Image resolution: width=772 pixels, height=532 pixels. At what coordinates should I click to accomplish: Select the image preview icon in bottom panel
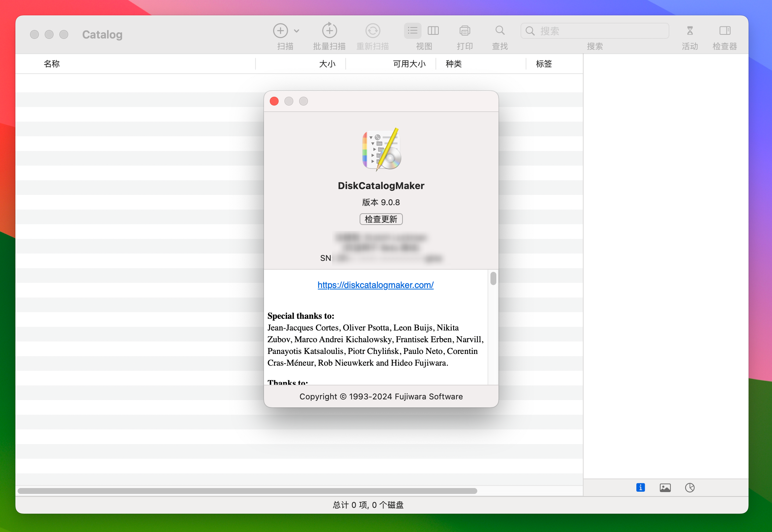click(666, 487)
